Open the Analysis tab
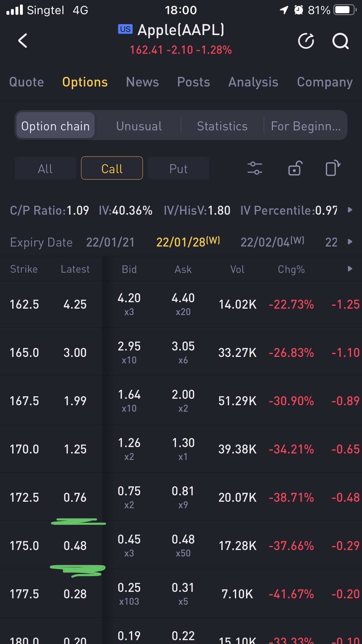 [x=253, y=82]
